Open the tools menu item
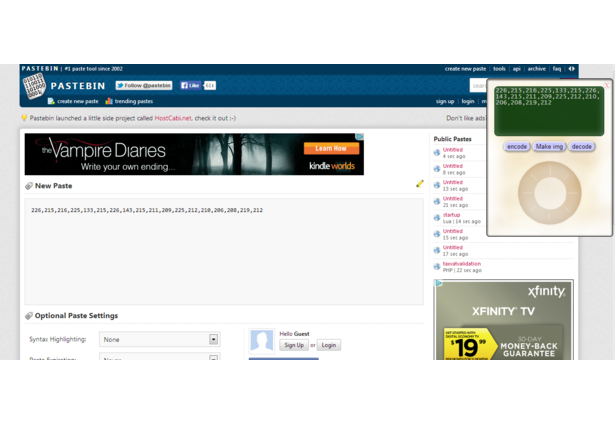The image size is (615, 424). tap(499, 69)
